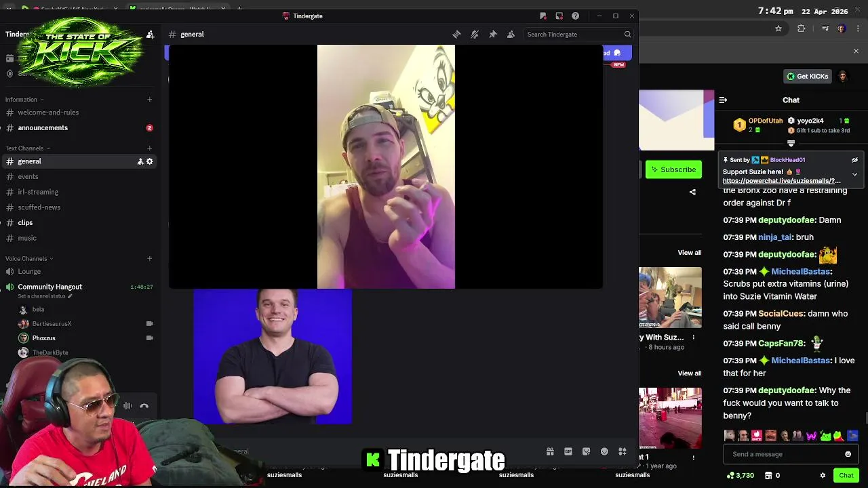Open Kick chat emote picker smiley
The width and height of the screenshot is (868, 488).
click(848, 454)
